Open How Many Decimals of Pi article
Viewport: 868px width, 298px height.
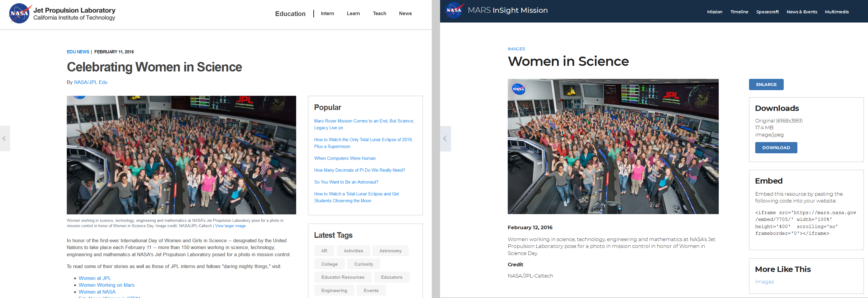click(x=360, y=170)
